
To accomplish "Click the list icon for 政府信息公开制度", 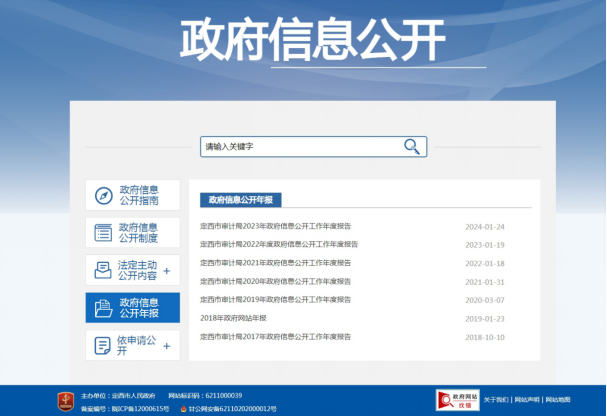I will coord(103,233).
